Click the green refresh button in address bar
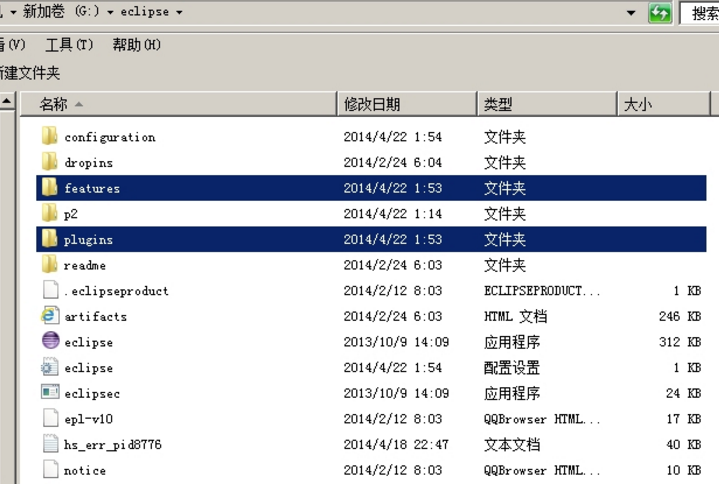 pos(660,12)
